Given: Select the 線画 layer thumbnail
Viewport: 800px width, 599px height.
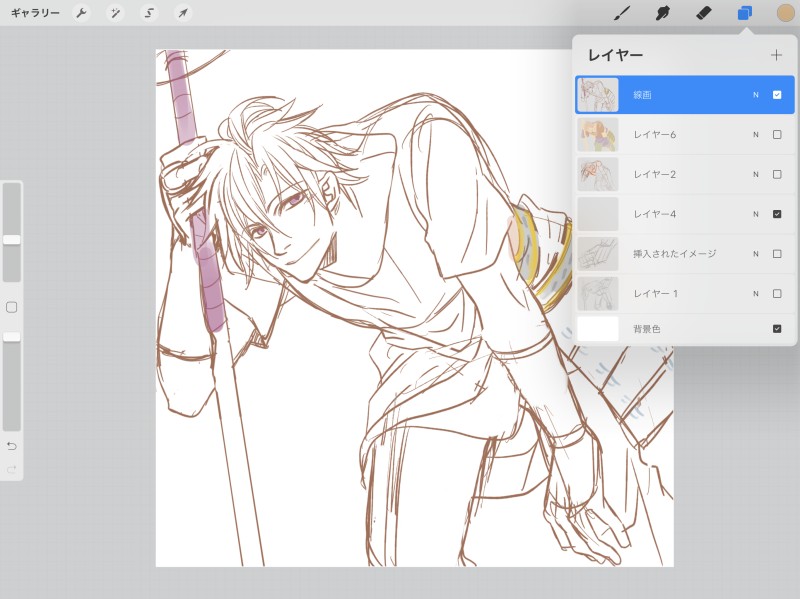Looking at the screenshot, I should 597,95.
